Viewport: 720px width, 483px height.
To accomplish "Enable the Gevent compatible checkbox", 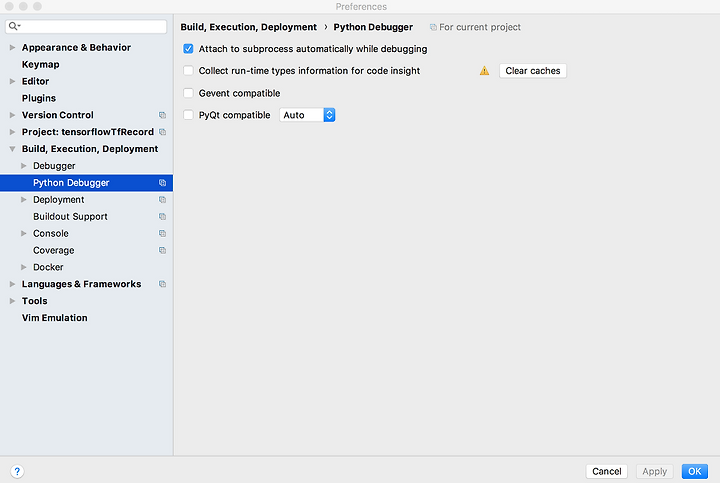I will [x=188, y=93].
